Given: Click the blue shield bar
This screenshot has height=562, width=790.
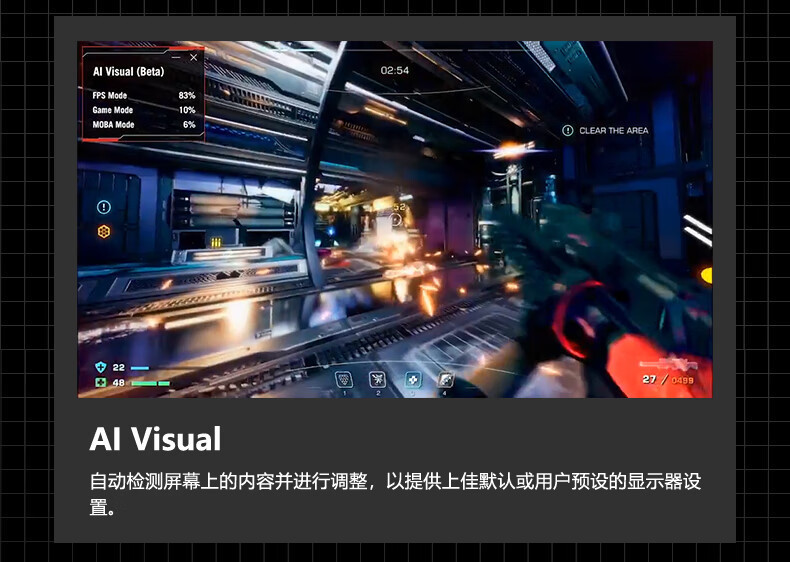Looking at the screenshot, I should [x=140, y=368].
